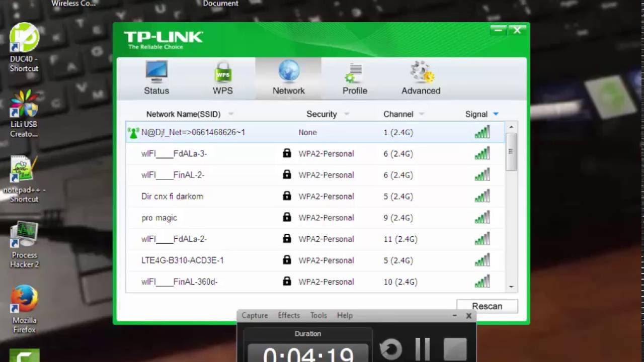Click lock icon of Dir cnx fi darkom row

(287, 196)
